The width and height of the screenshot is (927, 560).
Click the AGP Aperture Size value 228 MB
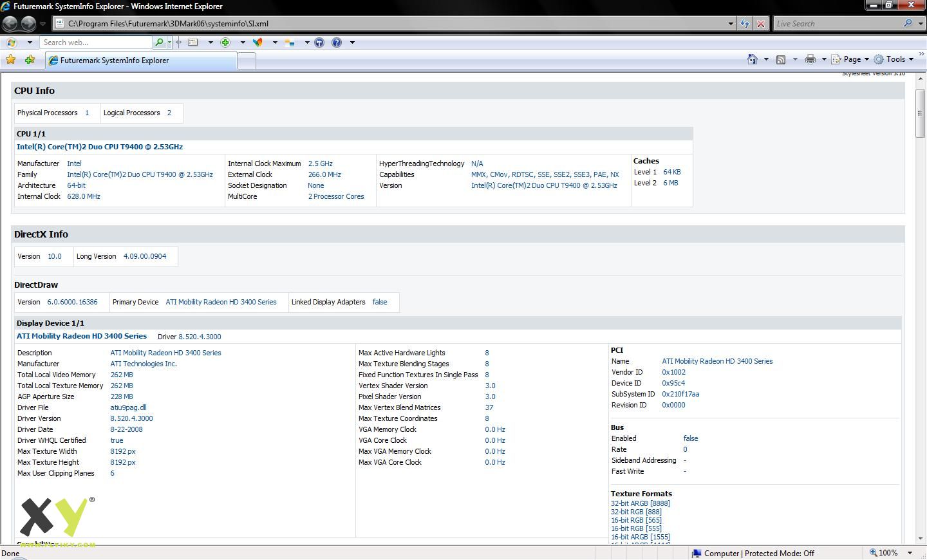[122, 397]
